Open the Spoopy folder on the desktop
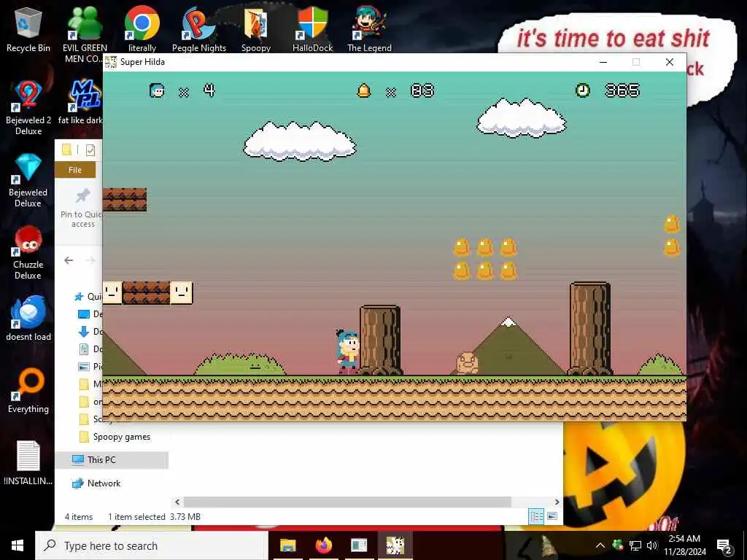 pyautogui.click(x=256, y=29)
